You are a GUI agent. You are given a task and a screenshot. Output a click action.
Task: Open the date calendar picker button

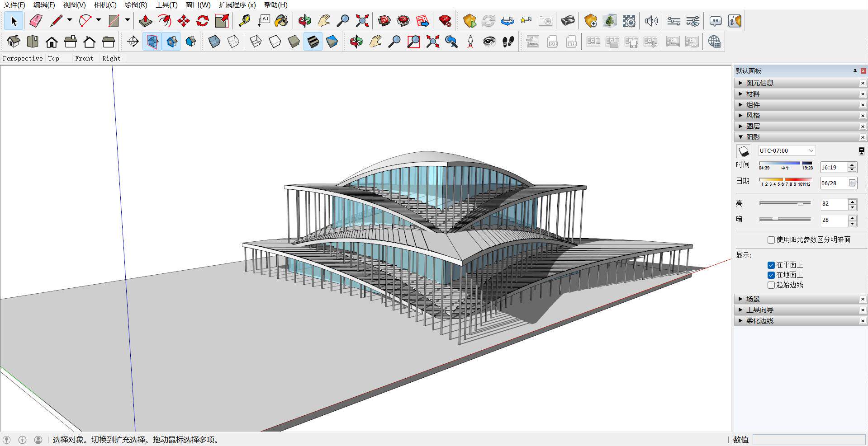(x=852, y=183)
